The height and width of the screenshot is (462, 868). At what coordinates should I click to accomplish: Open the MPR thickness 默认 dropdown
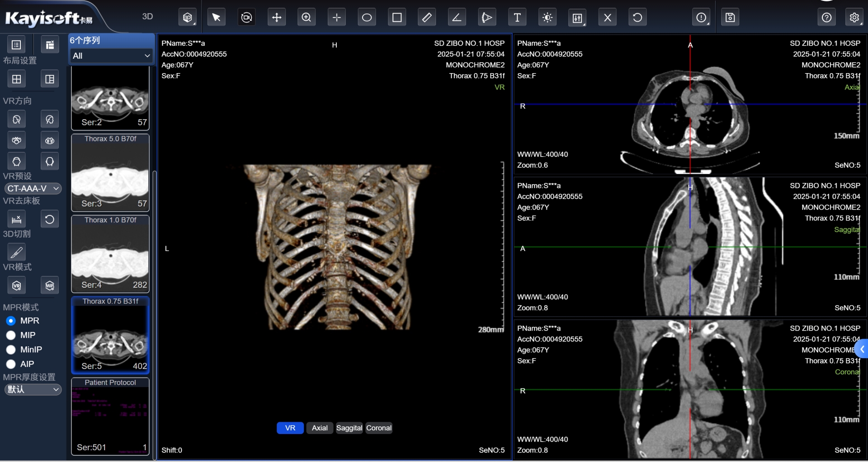(x=33, y=390)
